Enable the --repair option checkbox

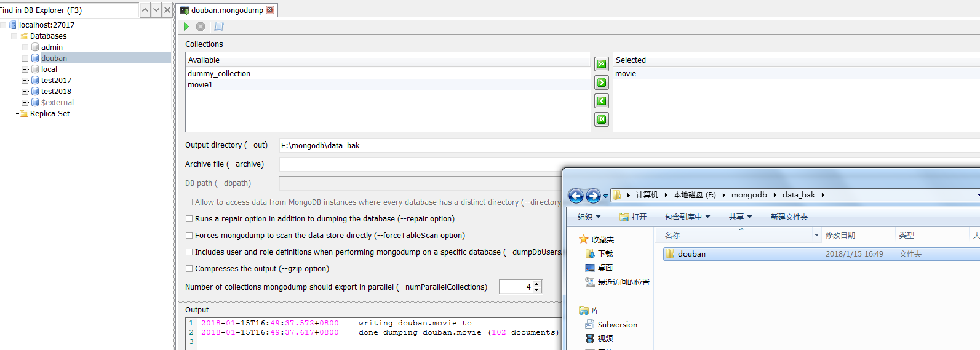coord(189,219)
